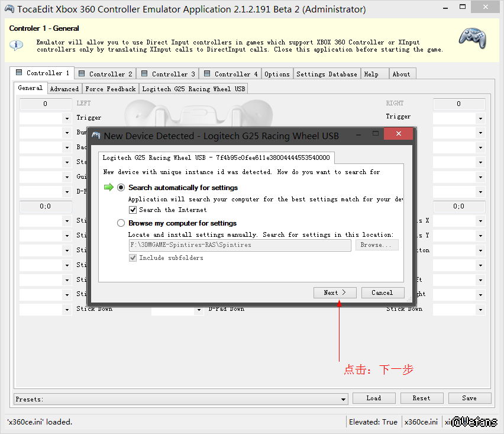Select the Controller 1 tab
Screen dimensions: 504x434
pyautogui.click(x=43, y=73)
